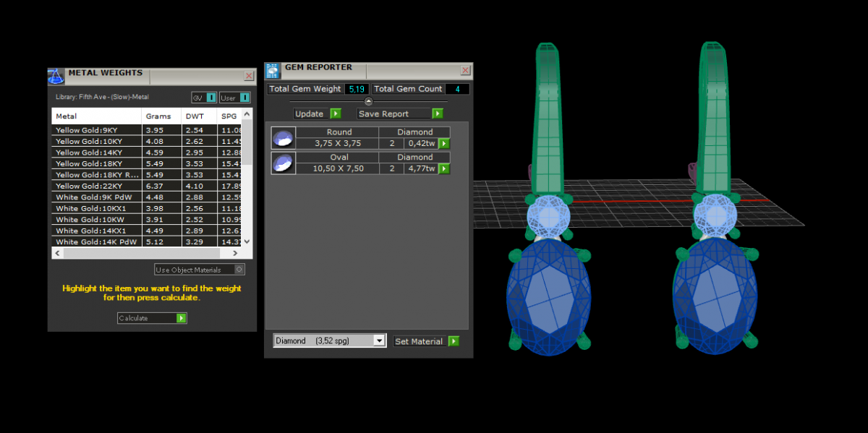
Task: Click the SPG column header
Action: click(x=229, y=116)
